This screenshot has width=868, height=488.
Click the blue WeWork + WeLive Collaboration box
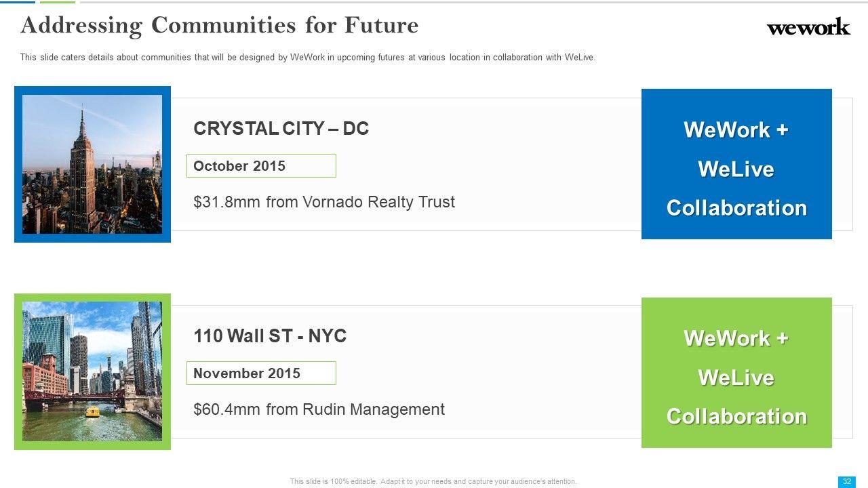(x=736, y=164)
